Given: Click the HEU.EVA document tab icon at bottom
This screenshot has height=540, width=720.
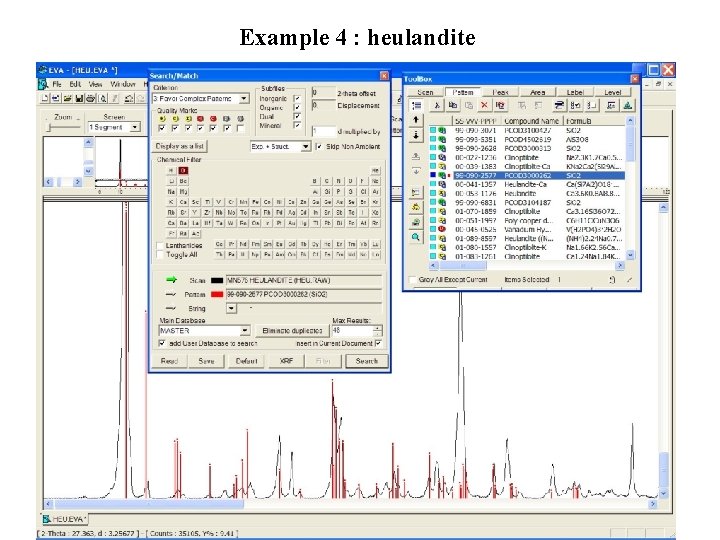Looking at the screenshot, I should [x=46, y=519].
